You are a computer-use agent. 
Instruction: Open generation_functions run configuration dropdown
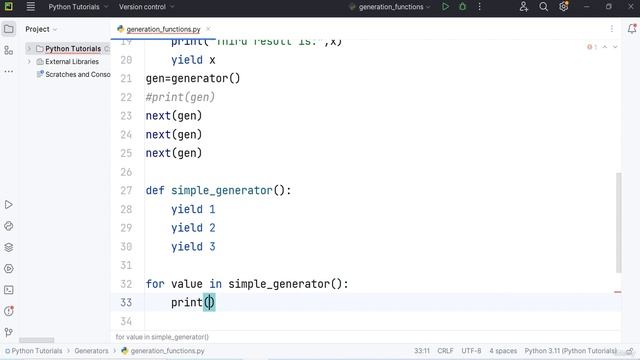click(x=390, y=7)
